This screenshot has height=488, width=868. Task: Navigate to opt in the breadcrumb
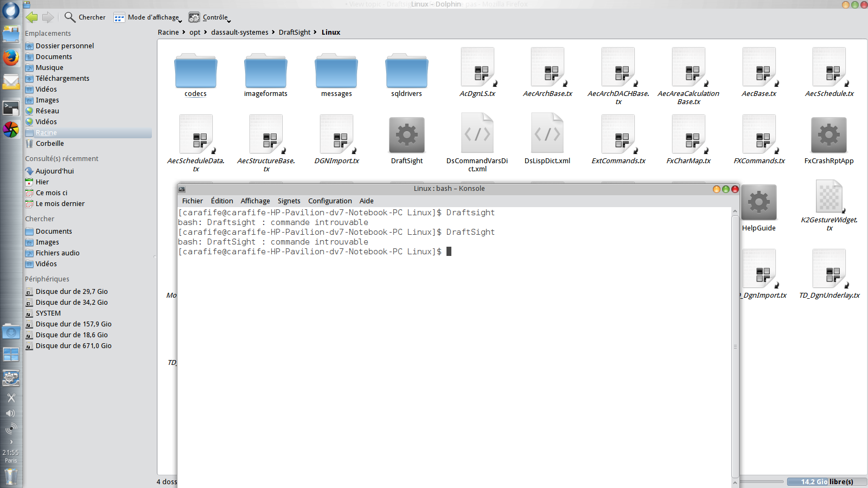[195, 33]
